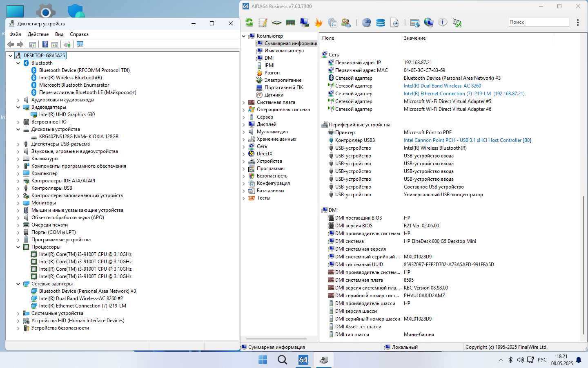This screenshot has width=588, height=368.
Task: Click the two-users icon in AIDA64 toolbar
Action: [346, 22]
